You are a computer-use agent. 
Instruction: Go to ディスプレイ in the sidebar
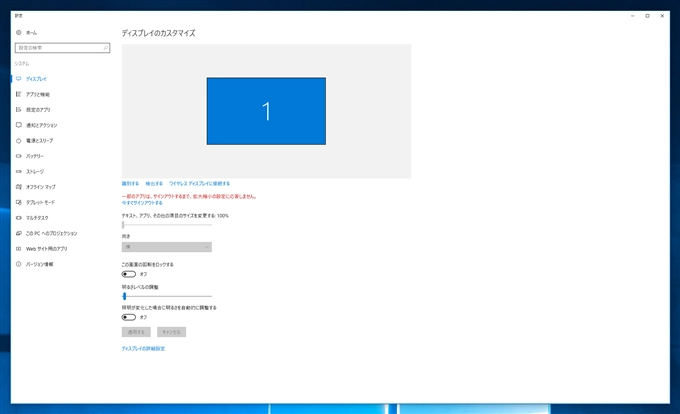point(36,79)
